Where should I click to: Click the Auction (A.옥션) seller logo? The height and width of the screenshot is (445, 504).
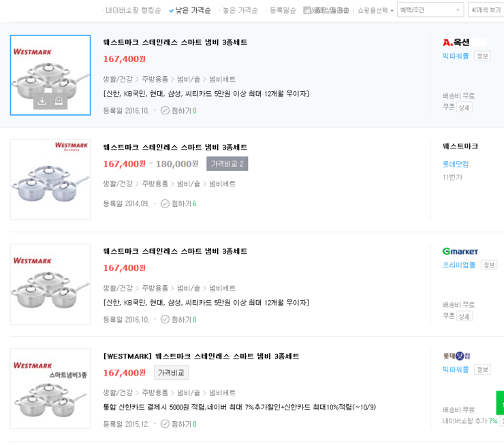(x=456, y=42)
